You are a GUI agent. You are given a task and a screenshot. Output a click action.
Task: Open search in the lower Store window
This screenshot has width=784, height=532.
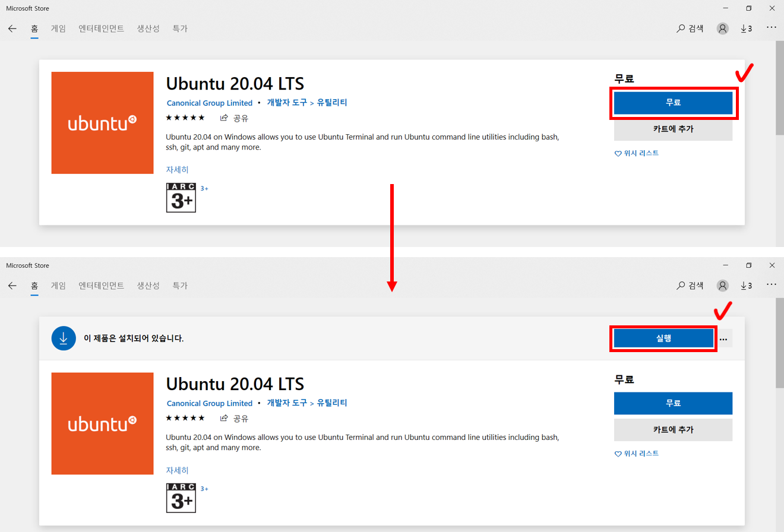[690, 286]
